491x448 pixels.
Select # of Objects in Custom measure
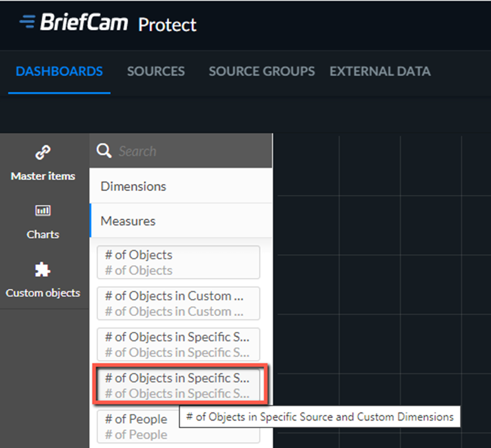[178, 303]
